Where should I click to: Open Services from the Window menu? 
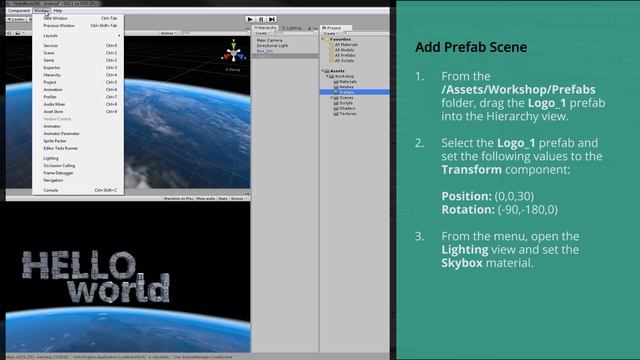78,46
